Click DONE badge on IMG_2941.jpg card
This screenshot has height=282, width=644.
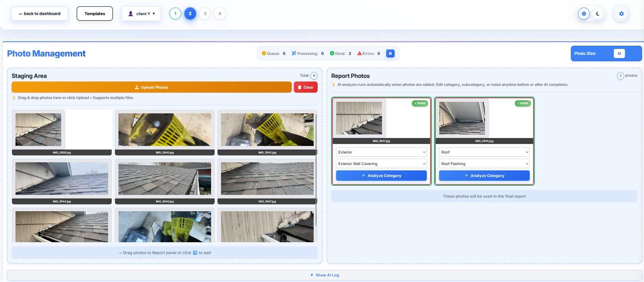point(420,103)
